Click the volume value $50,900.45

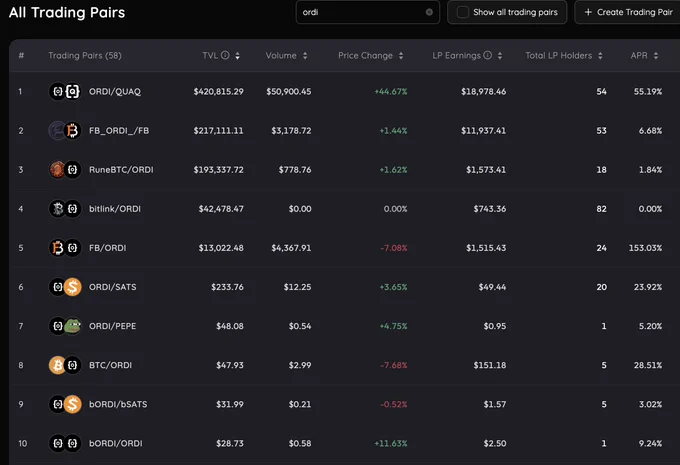pos(289,92)
